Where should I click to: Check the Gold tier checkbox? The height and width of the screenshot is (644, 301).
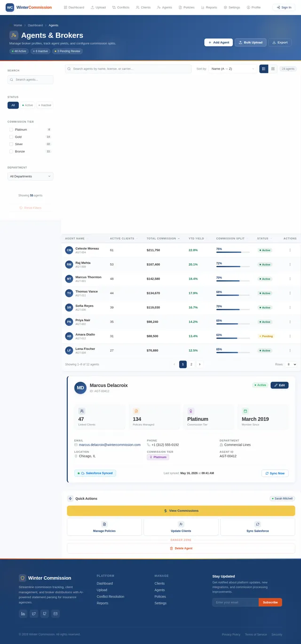[11, 137]
